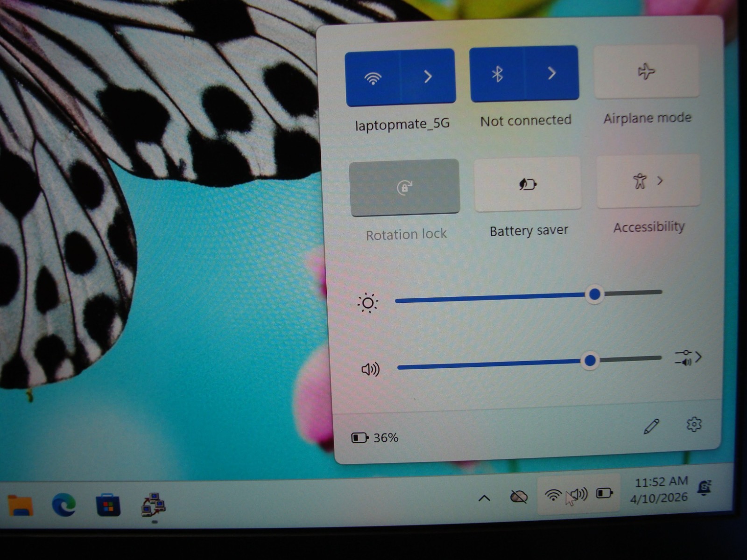
Task: Show hidden icons tray chevron
Action: click(x=484, y=498)
